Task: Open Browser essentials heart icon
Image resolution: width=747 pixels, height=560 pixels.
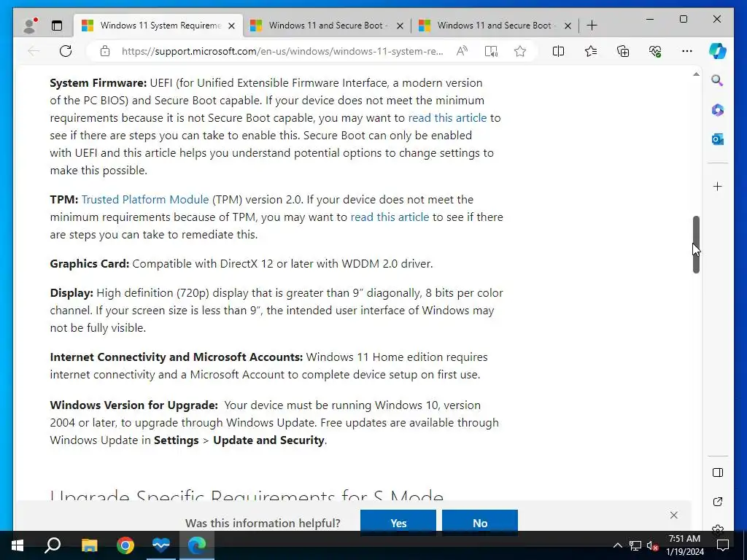Action: (655, 51)
